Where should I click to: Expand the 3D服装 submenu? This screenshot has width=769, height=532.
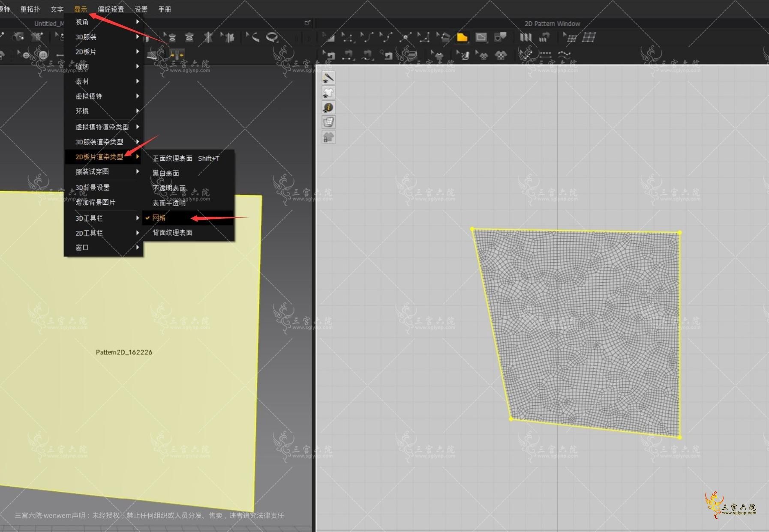point(103,37)
